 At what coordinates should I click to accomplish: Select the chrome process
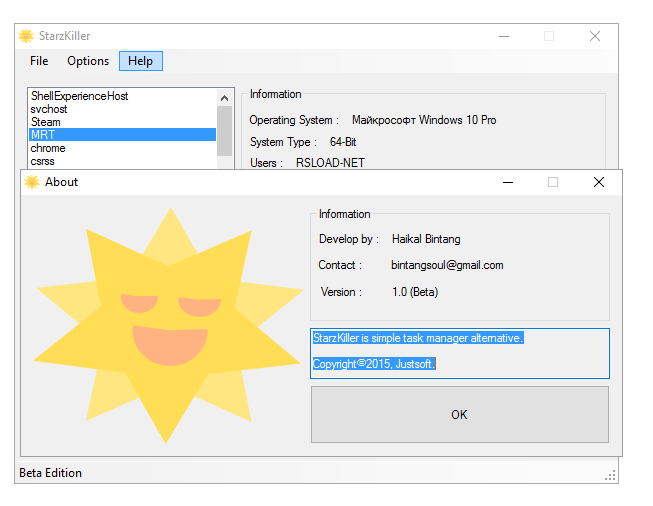tap(122, 148)
